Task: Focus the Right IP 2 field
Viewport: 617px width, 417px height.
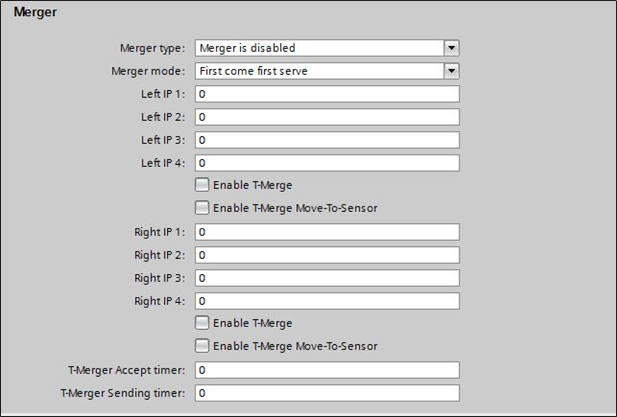Action: (x=327, y=255)
